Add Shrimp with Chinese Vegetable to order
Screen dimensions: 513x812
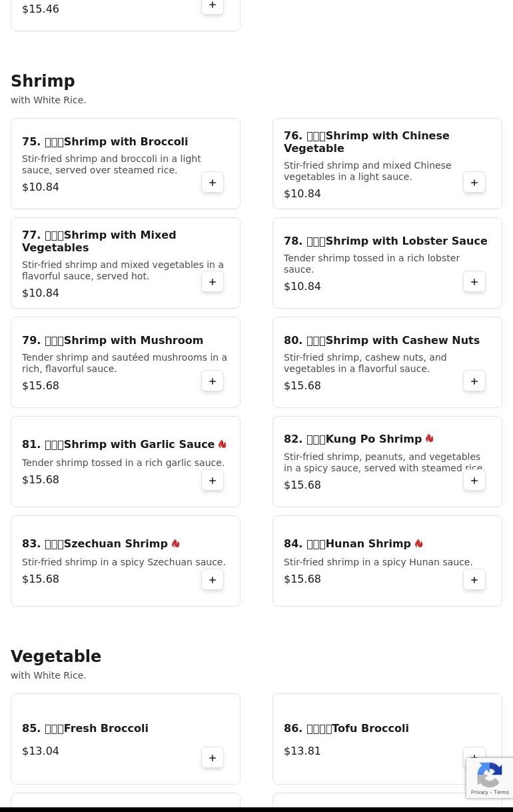474,183
